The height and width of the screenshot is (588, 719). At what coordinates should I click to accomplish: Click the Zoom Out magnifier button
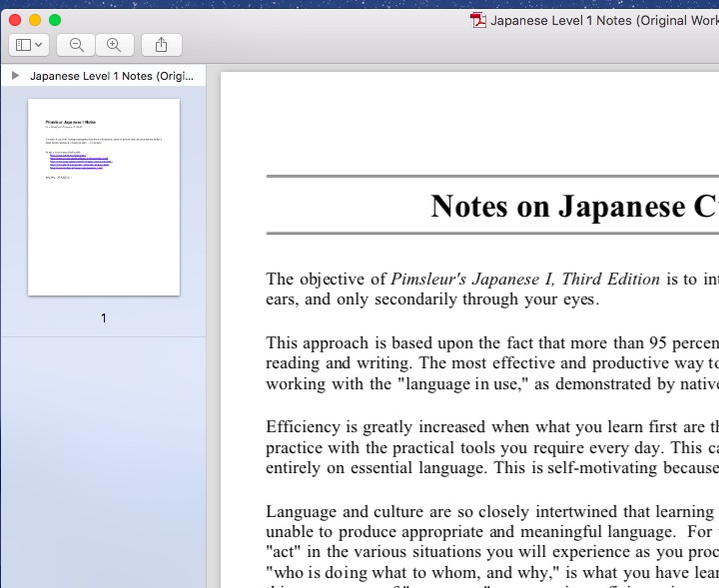[77, 45]
